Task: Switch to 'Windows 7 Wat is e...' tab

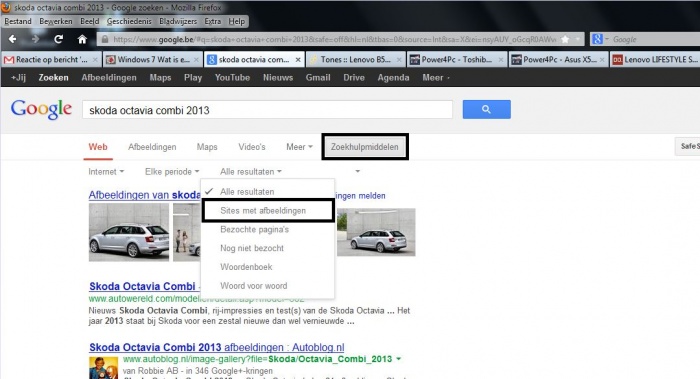Action: 152,59
